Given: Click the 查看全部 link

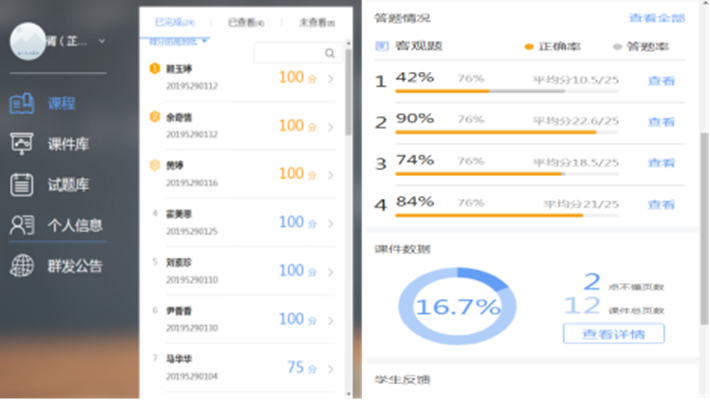Looking at the screenshot, I should [656, 18].
